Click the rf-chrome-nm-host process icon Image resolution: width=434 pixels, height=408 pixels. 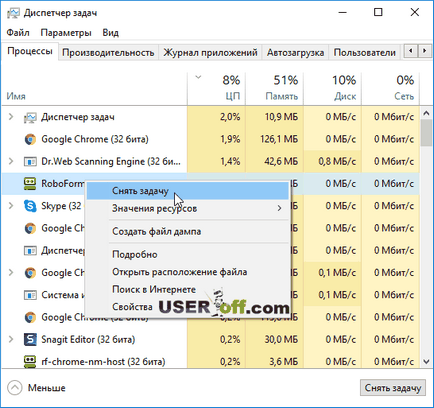pyautogui.click(x=30, y=361)
